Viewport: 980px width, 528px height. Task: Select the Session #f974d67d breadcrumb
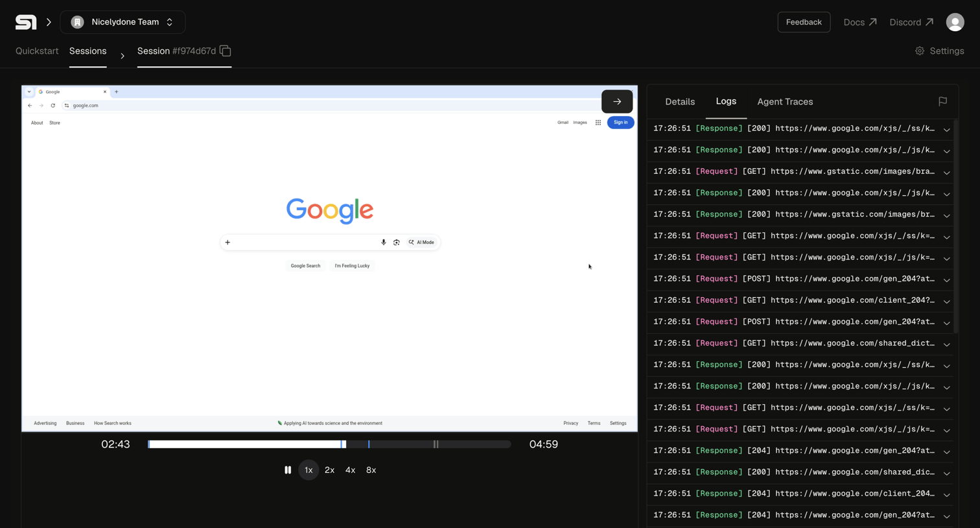click(176, 51)
